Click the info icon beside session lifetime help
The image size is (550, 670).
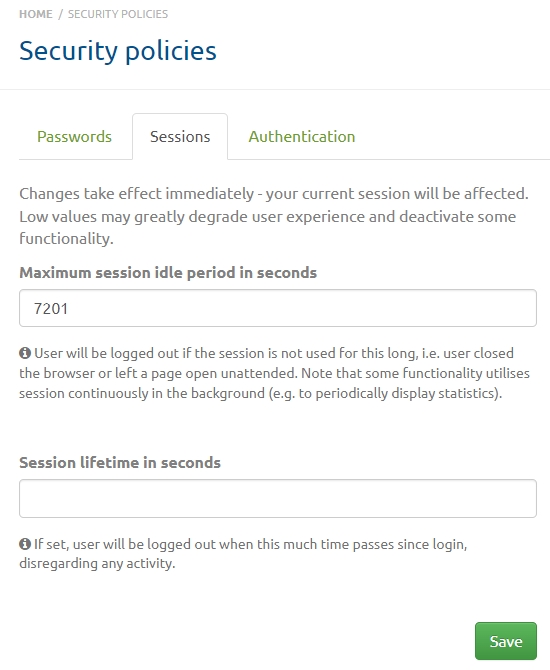point(25,544)
